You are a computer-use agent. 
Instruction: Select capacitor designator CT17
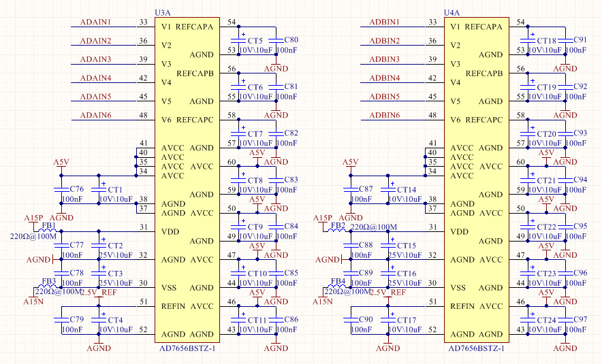[407, 320]
